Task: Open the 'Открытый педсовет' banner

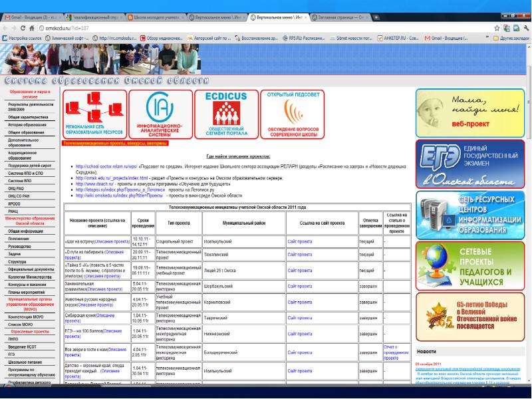Action: pyautogui.click(x=293, y=114)
